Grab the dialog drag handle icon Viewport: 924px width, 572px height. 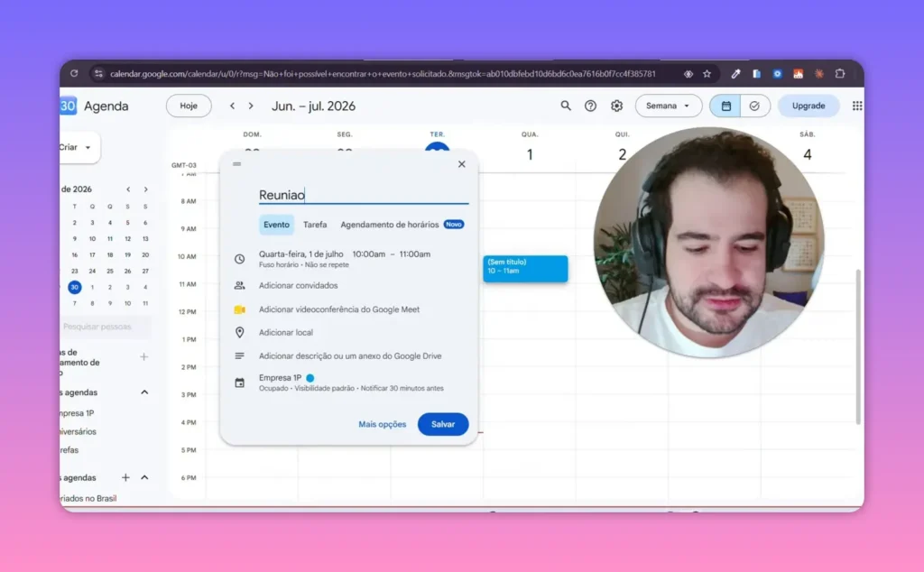click(x=237, y=164)
